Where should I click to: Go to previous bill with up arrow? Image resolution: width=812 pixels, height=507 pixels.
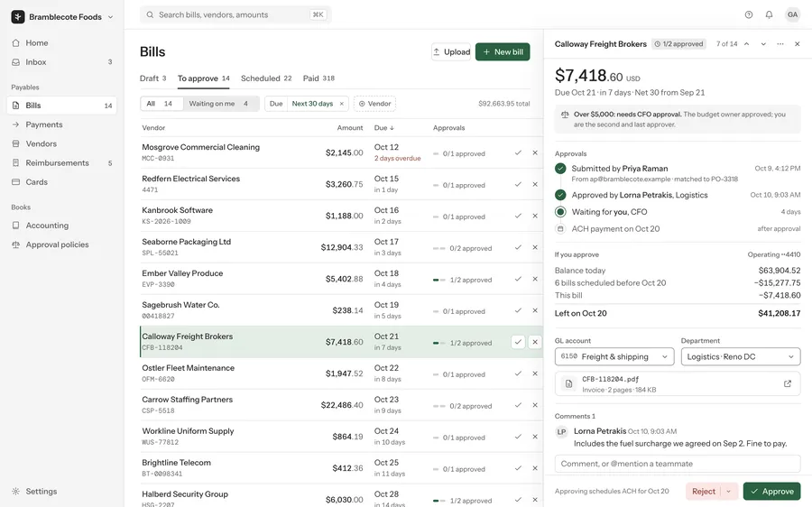tap(747, 44)
